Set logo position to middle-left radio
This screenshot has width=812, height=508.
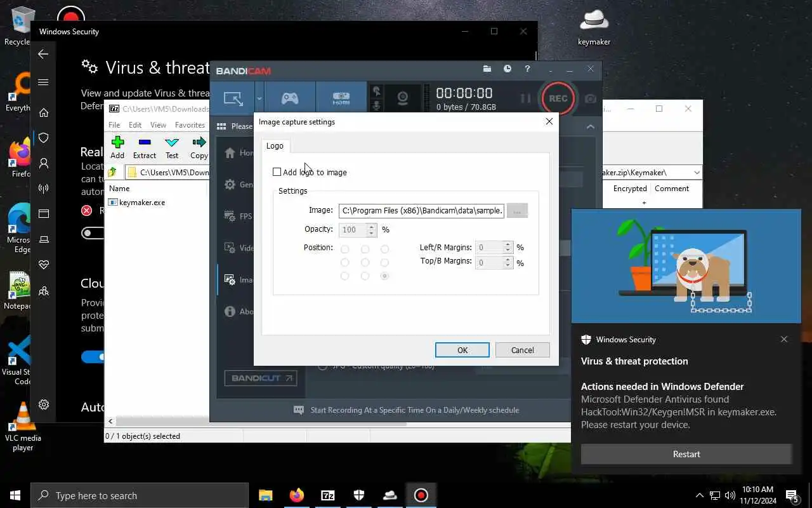pos(345,262)
